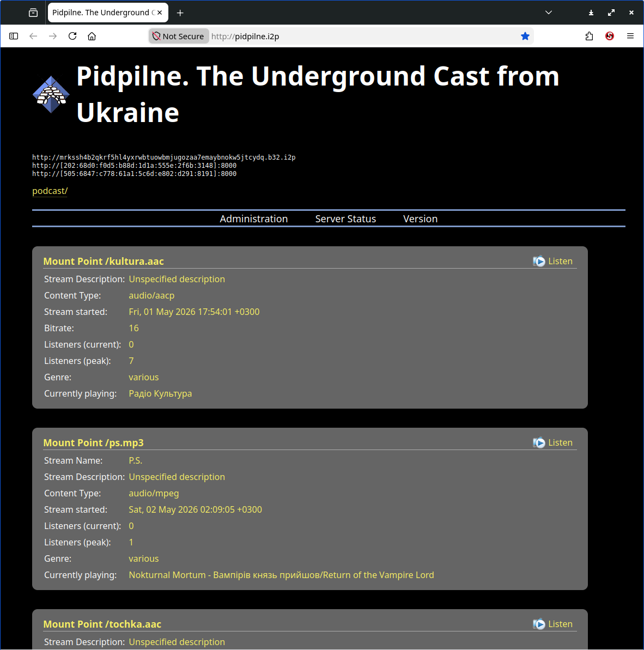The image size is (644, 650).
Task: Open a new tab with the plus icon
Action: point(180,13)
